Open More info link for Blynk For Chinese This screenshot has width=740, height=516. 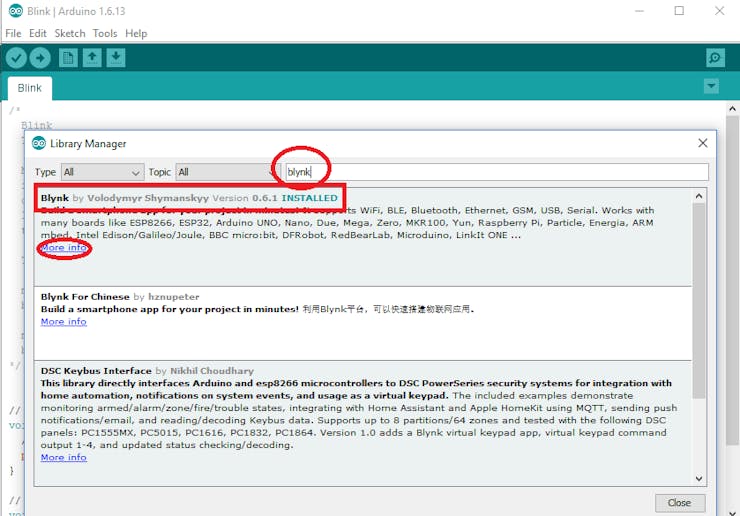(64, 322)
